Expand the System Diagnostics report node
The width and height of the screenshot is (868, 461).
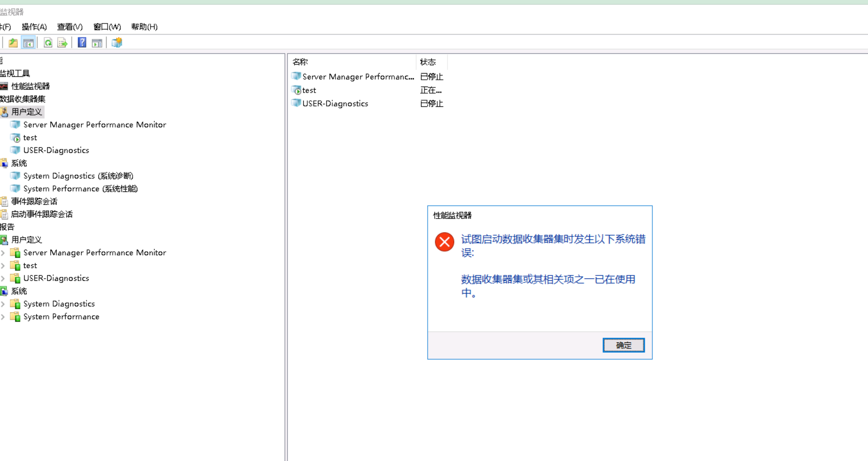click(3, 303)
